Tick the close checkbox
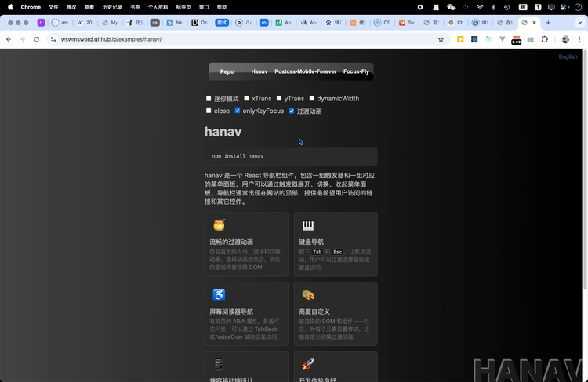The height and width of the screenshot is (382, 588). tap(209, 111)
